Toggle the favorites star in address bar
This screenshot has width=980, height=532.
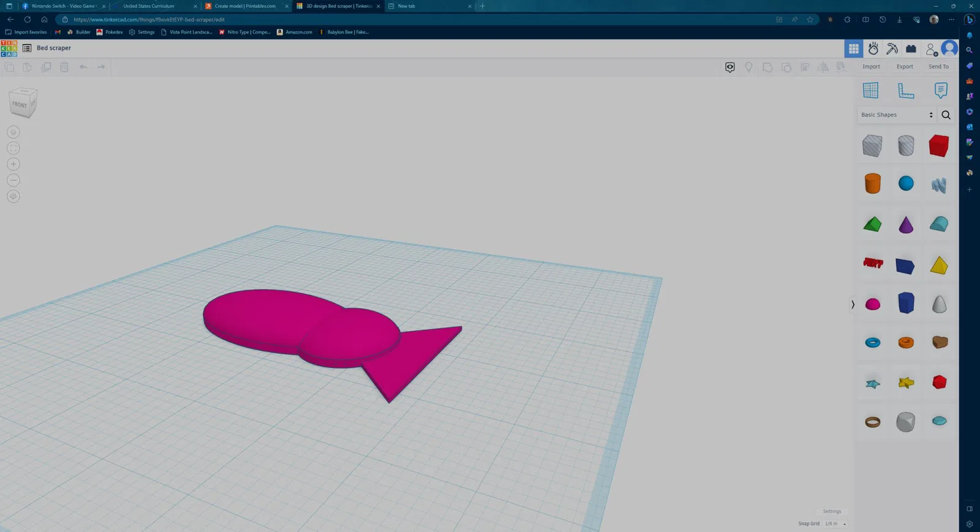click(810, 20)
